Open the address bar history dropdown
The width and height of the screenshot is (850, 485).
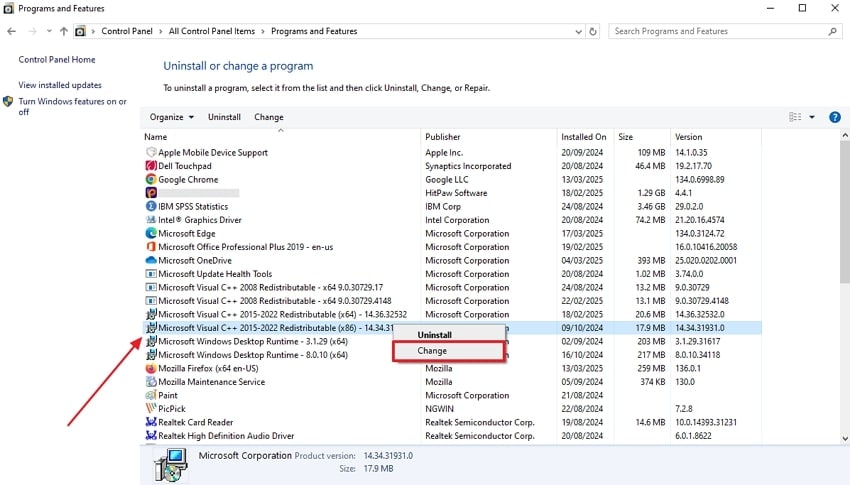coord(578,32)
